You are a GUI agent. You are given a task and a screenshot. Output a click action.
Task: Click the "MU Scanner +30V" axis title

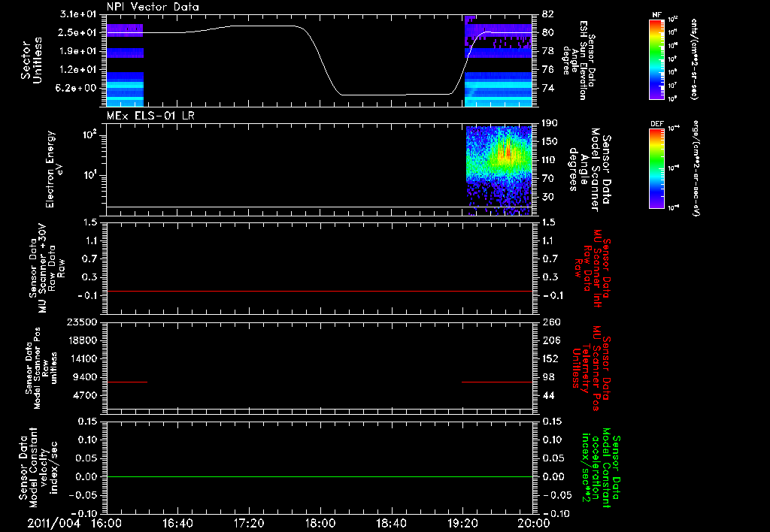[x=46, y=268]
